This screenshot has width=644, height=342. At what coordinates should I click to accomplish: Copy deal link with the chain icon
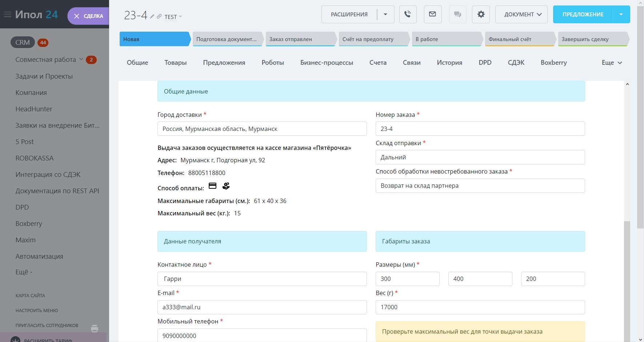(x=159, y=16)
